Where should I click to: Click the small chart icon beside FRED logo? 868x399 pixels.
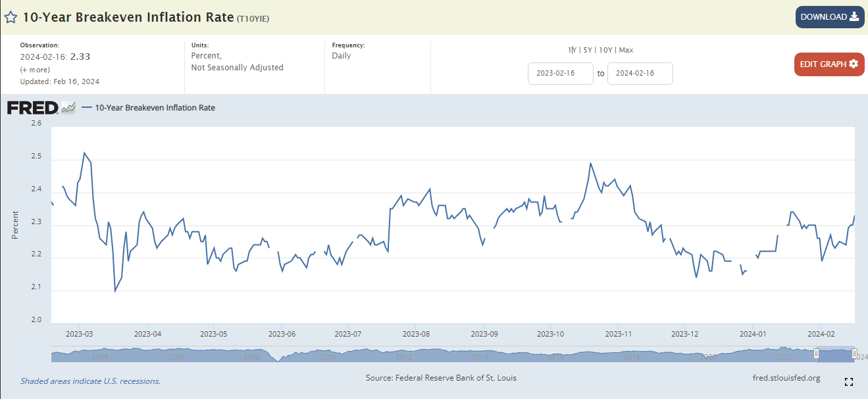point(68,108)
